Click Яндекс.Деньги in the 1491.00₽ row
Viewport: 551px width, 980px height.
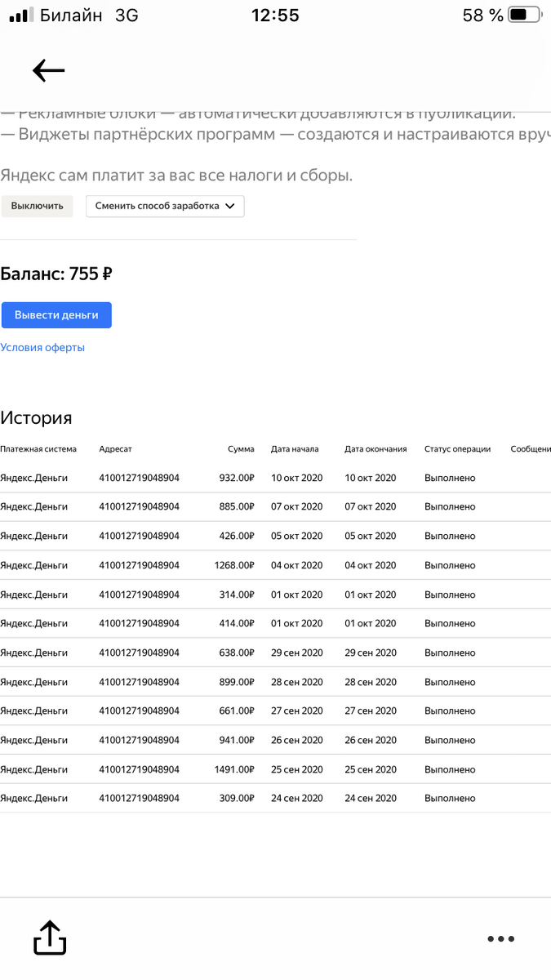34,769
